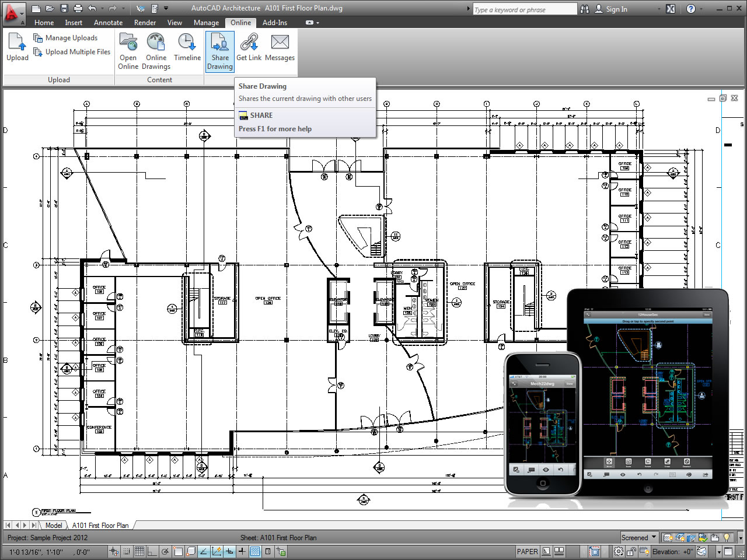
Task: Open Online Drawings from the Content panel
Action: (156, 51)
